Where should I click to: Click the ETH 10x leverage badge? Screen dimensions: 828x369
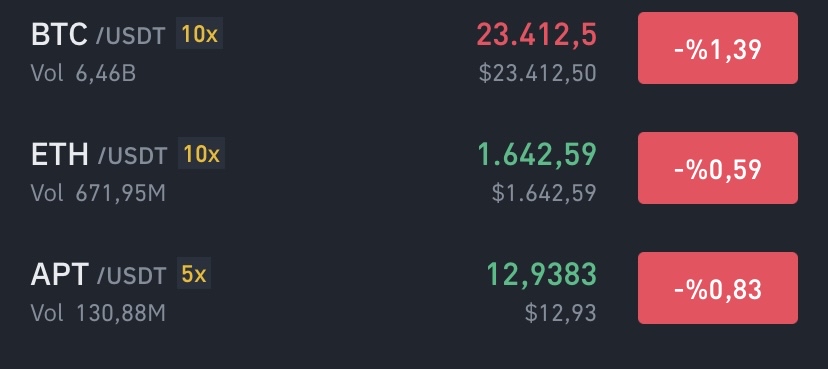pyautogui.click(x=201, y=155)
